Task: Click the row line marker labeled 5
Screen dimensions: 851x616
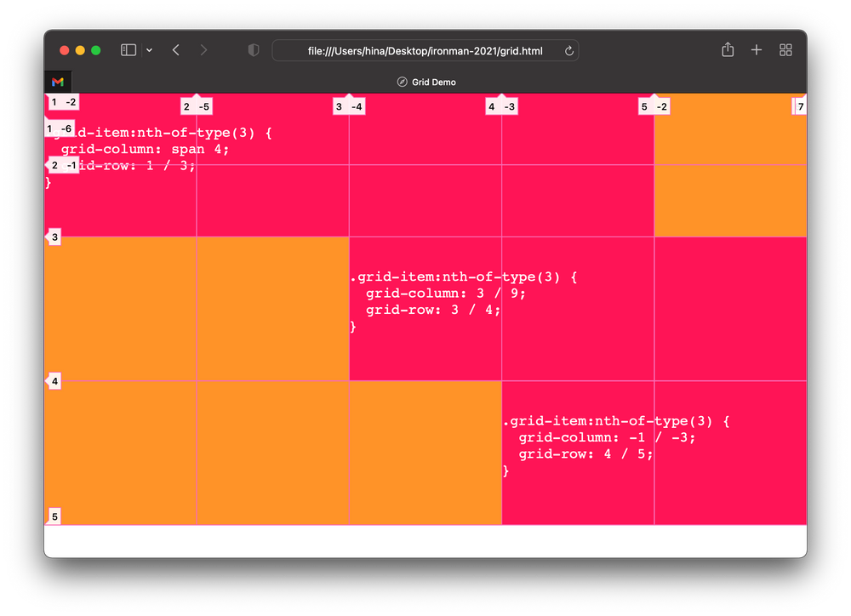Action: [54, 516]
